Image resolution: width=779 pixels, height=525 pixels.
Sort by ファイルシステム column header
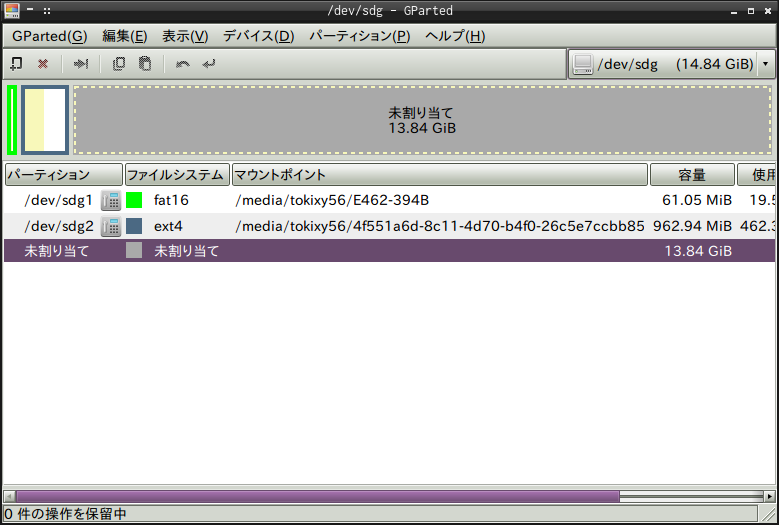pyautogui.click(x=177, y=175)
